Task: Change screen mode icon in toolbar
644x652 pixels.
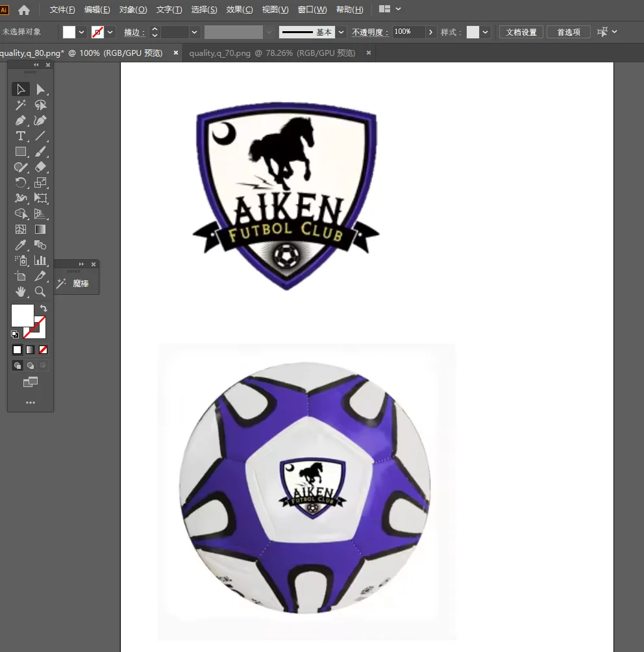Action: coord(31,382)
